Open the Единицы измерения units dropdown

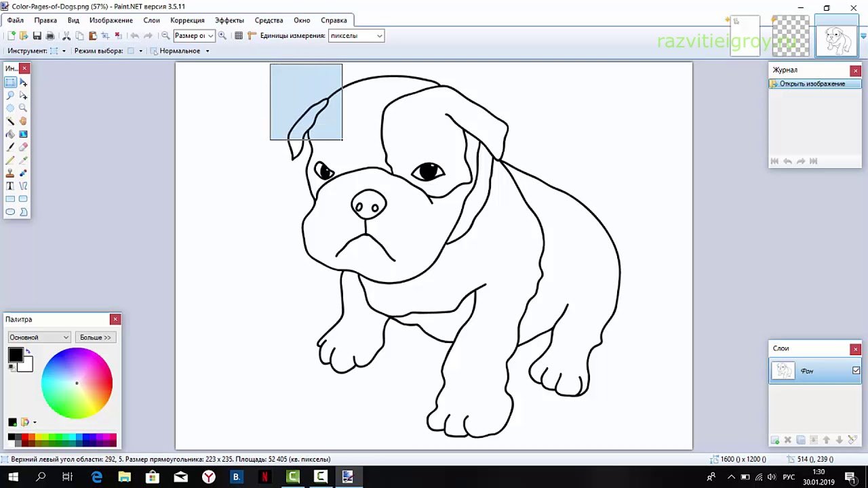coord(356,36)
